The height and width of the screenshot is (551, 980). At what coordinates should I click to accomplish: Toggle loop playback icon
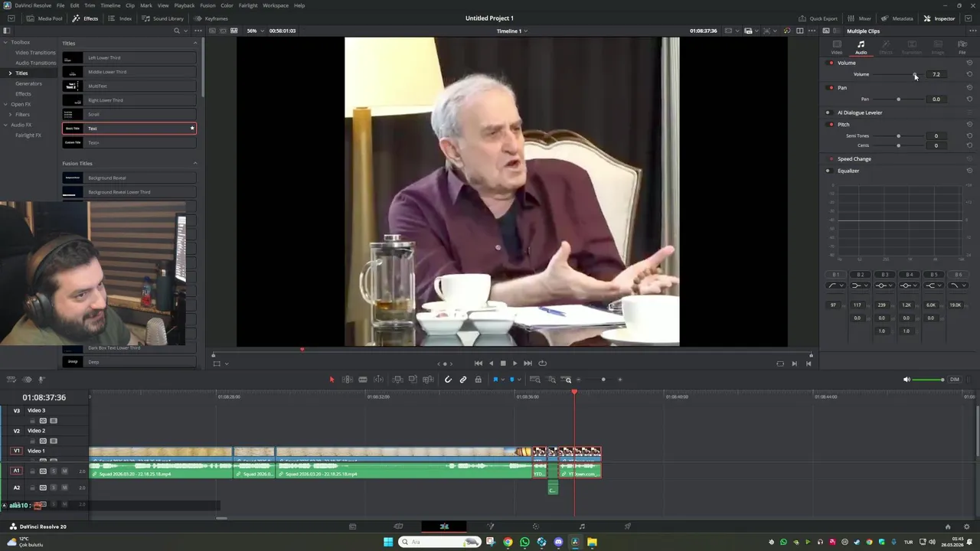point(543,364)
